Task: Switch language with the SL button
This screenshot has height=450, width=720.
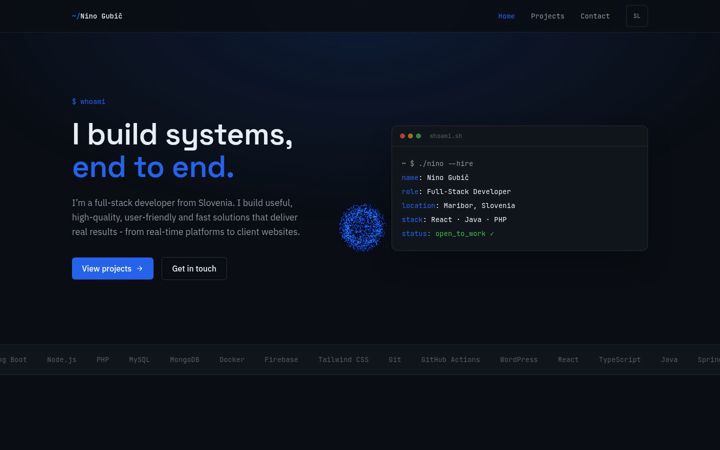Action: coord(636,16)
